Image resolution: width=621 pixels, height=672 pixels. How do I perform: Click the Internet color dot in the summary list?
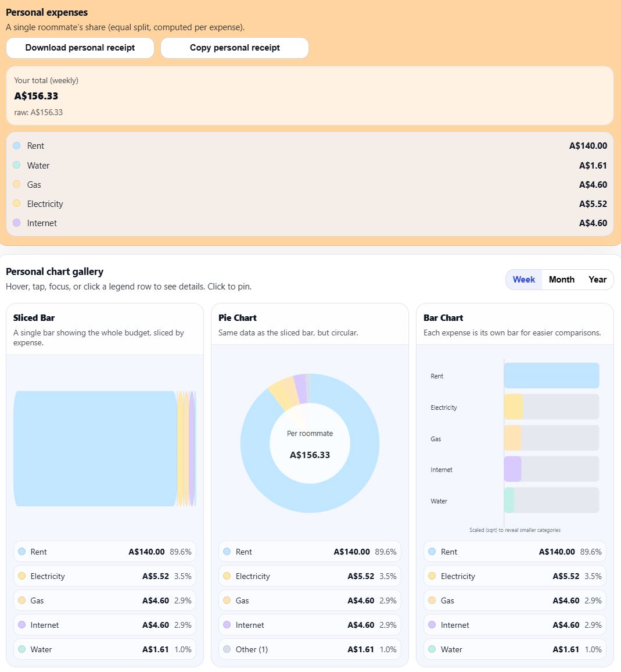click(17, 223)
